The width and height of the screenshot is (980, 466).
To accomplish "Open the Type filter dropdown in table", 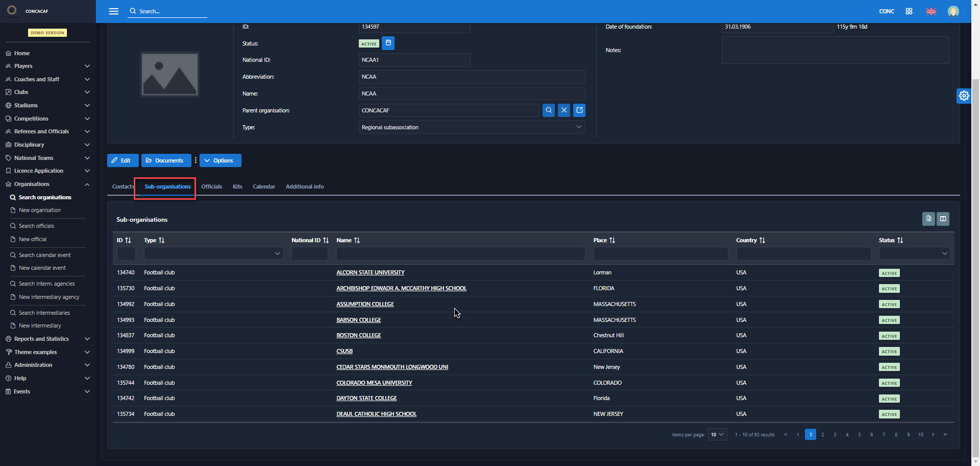I will tap(213, 253).
